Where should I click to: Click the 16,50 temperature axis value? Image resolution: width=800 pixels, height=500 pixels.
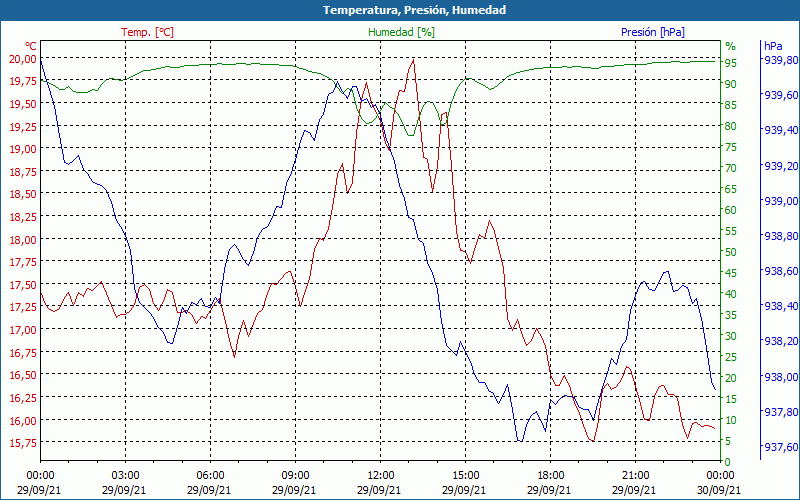[x=22, y=376]
